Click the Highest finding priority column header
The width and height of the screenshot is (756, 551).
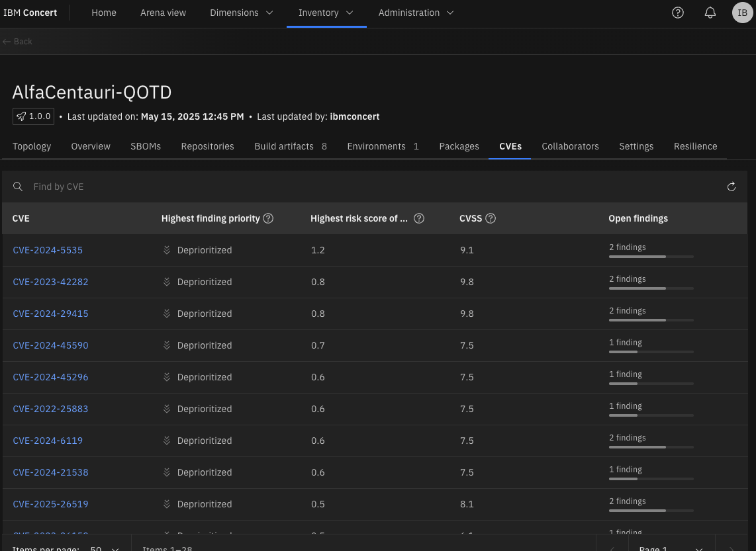coord(211,218)
